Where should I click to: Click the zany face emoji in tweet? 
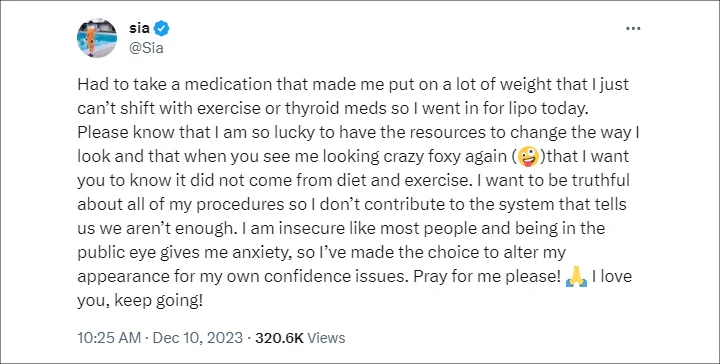(x=528, y=157)
